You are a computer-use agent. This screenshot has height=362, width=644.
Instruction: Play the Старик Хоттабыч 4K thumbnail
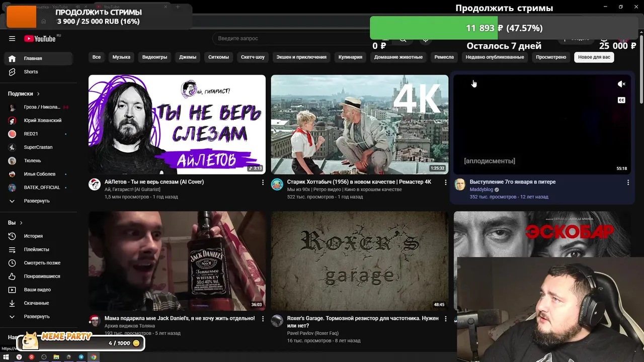click(x=360, y=125)
